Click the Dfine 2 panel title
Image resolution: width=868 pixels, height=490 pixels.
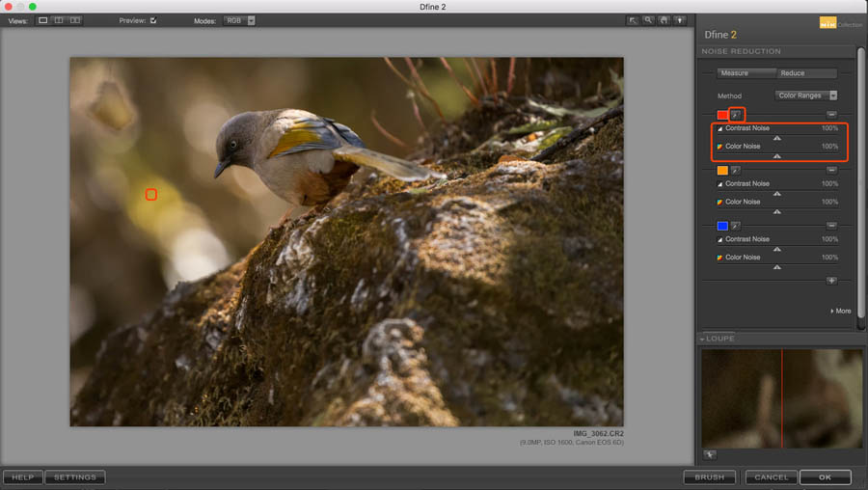coord(720,35)
